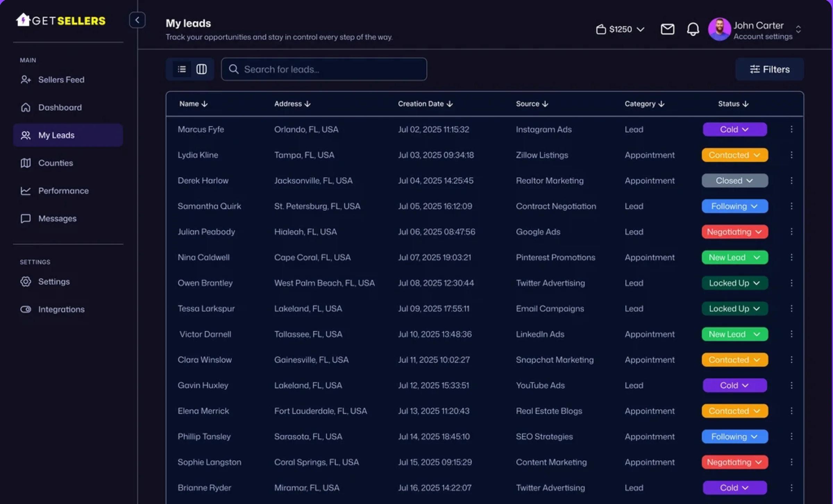Open Settings in sidebar
Viewport: 833px width, 504px height.
[x=68, y=281]
